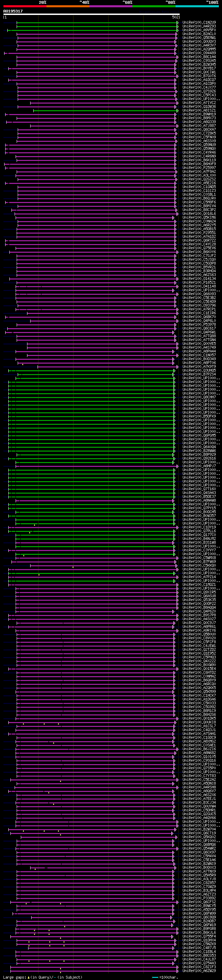Select label UniRef100_A7PZ14

click(x=199, y=577)
